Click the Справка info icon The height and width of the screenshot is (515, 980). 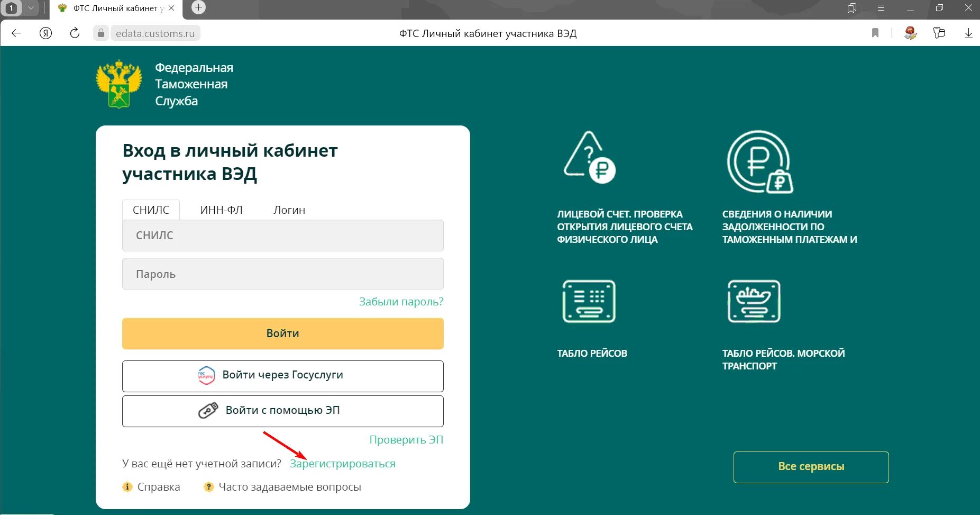pos(127,487)
